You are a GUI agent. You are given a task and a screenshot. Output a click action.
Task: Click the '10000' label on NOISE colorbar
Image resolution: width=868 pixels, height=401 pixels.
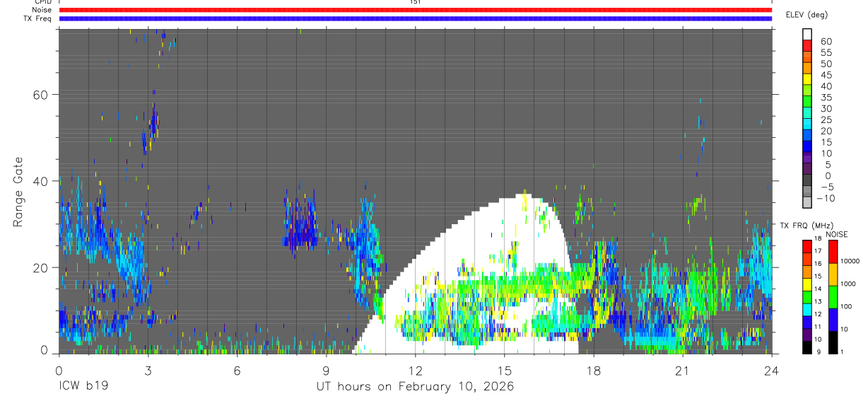[x=850, y=261]
